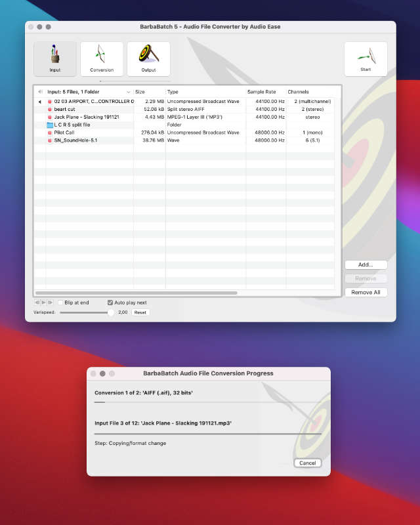Image resolution: width=420 pixels, height=525 pixels.
Task: Click the play playback button
Action: point(43,303)
